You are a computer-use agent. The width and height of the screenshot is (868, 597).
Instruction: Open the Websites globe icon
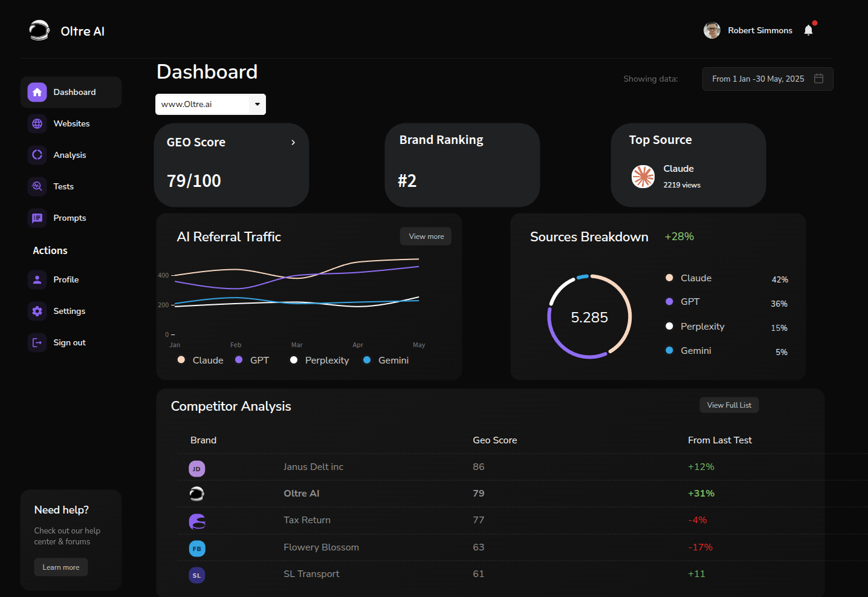(37, 123)
